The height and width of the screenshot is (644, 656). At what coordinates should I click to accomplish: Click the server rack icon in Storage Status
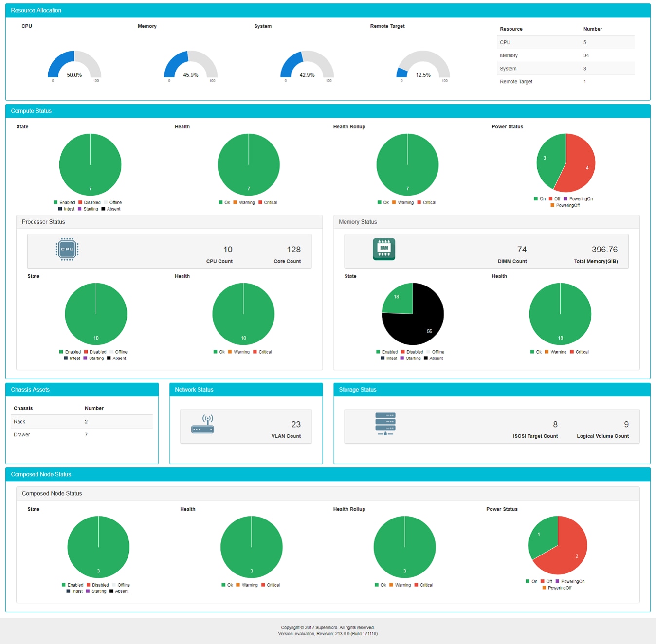coord(385,424)
